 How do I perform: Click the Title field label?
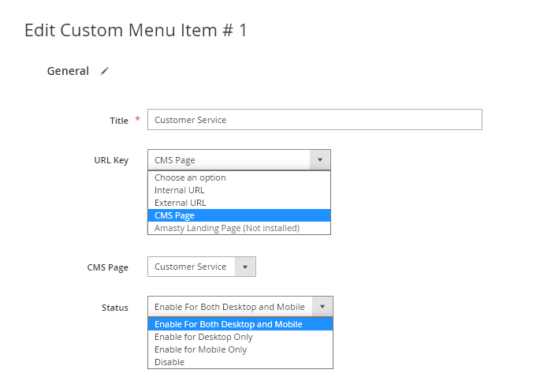coord(119,121)
